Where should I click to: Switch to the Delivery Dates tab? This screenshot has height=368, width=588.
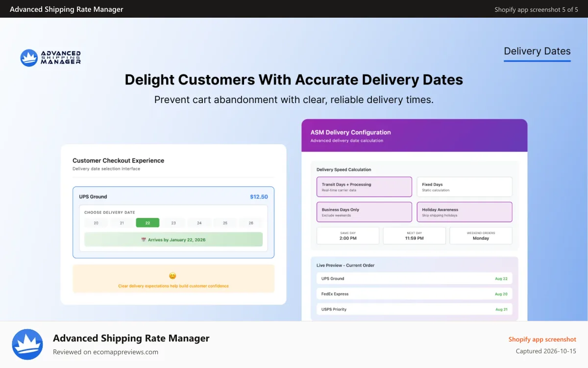537,52
